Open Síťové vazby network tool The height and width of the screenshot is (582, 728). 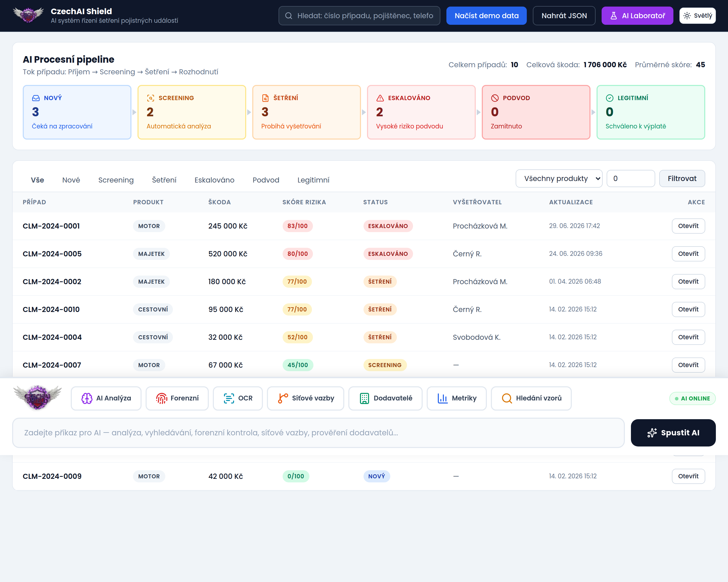(305, 398)
